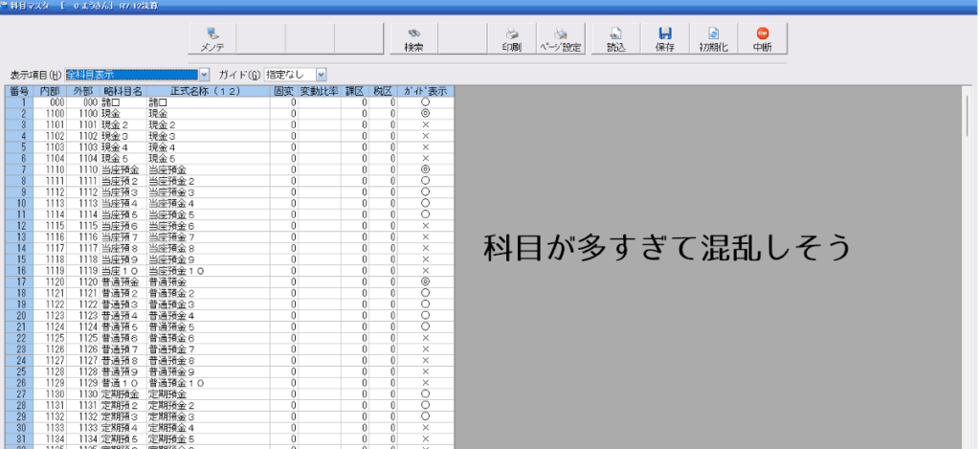Click the 正式名称 cell for 定期預金

tap(207, 394)
